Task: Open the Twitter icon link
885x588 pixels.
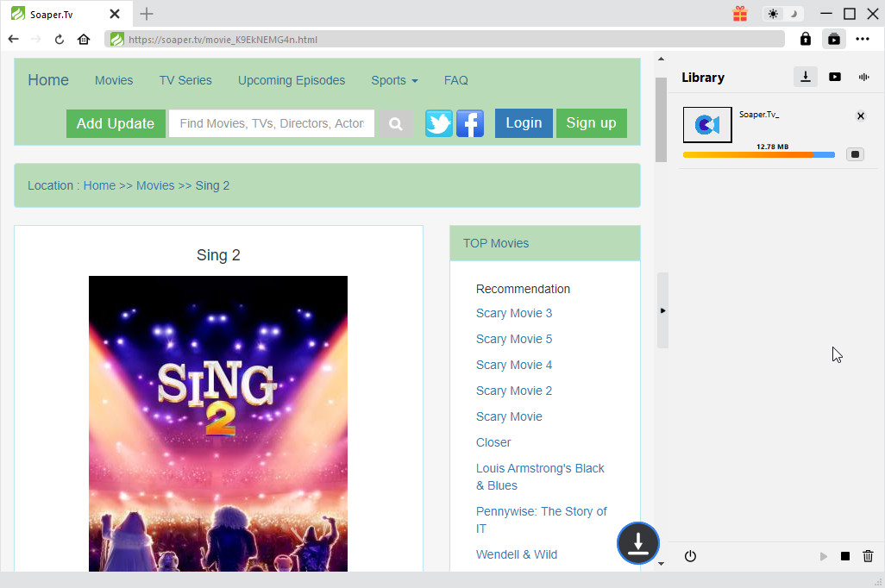Action: [439, 123]
